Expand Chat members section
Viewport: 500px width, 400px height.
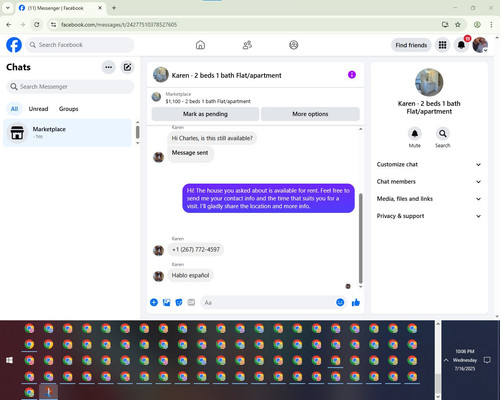pyautogui.click(x=429, y=182)
